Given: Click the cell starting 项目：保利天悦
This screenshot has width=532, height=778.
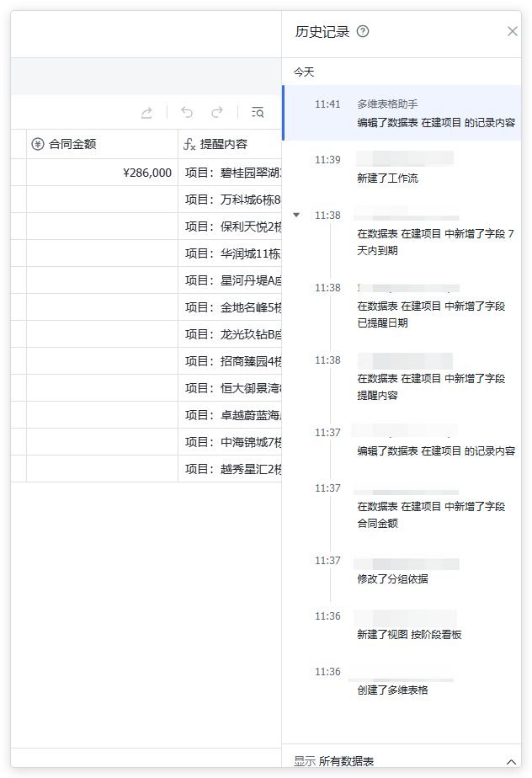Looking at the screenshot, I should coord(230,226).
